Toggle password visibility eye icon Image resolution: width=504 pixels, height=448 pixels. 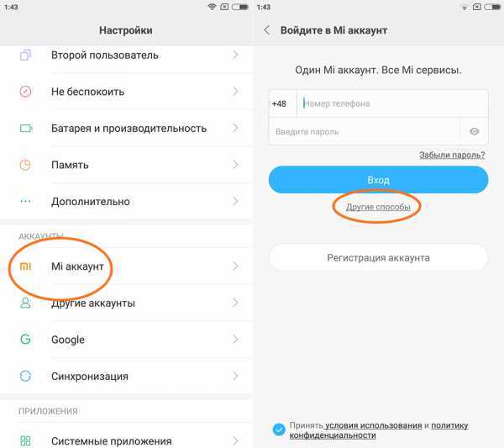[474, 131]
